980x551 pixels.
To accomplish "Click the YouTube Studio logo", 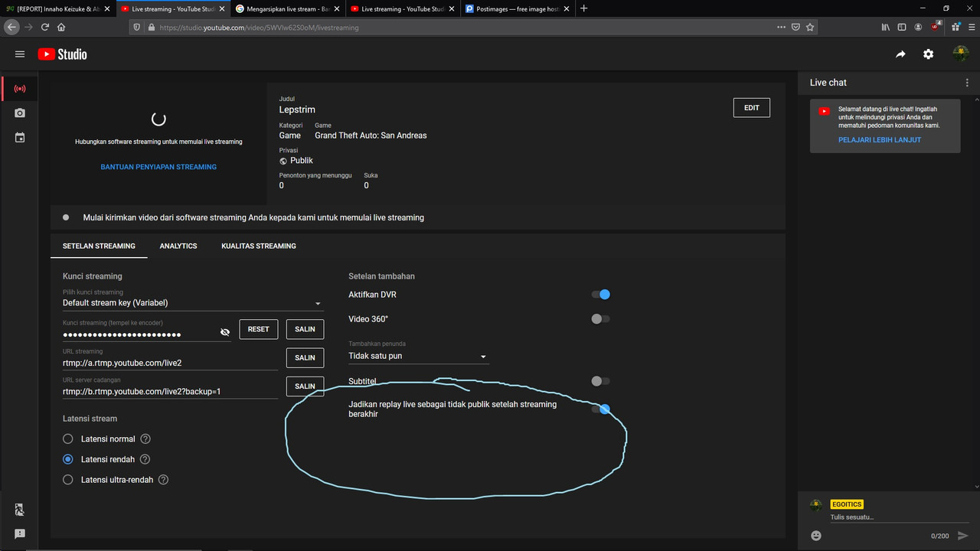I will 62,54.
